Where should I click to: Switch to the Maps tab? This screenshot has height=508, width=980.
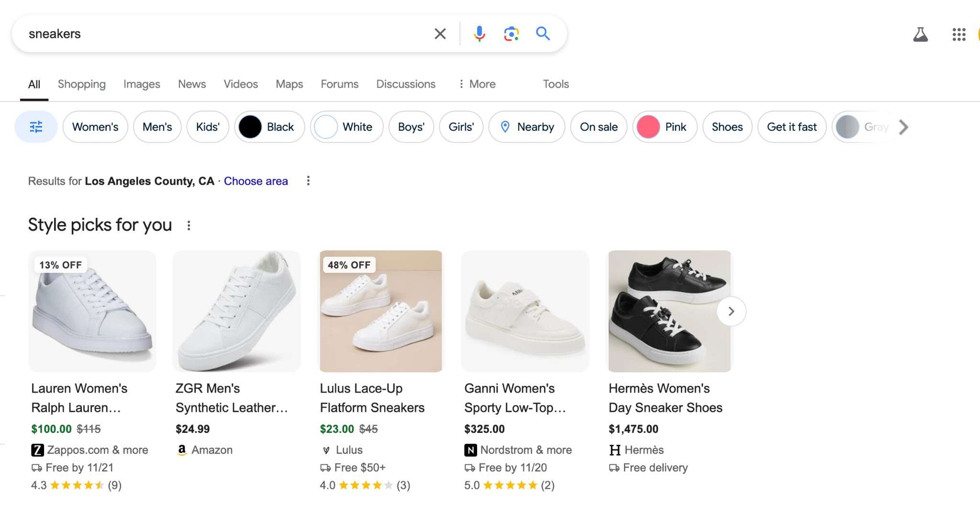[x=289, y=84]
